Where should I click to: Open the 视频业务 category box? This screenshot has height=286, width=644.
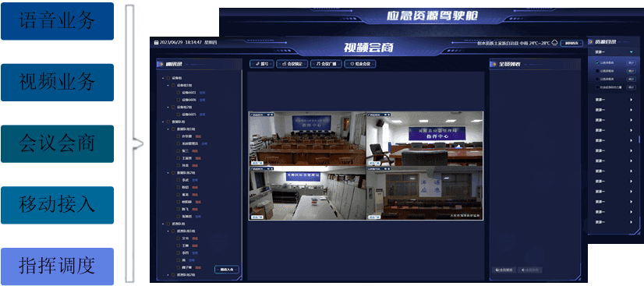pos(57,83)
